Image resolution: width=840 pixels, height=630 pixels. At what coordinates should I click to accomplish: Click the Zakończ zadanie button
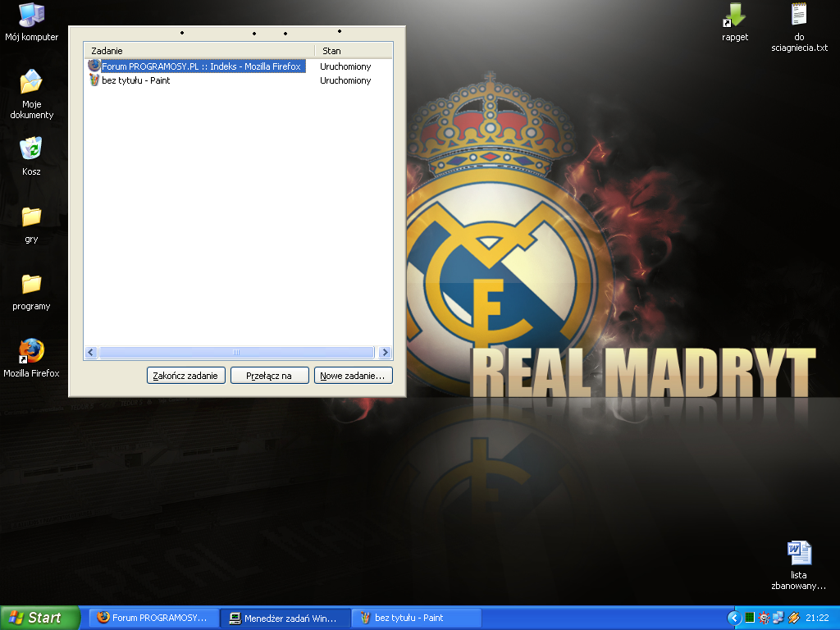click(186, 376)
